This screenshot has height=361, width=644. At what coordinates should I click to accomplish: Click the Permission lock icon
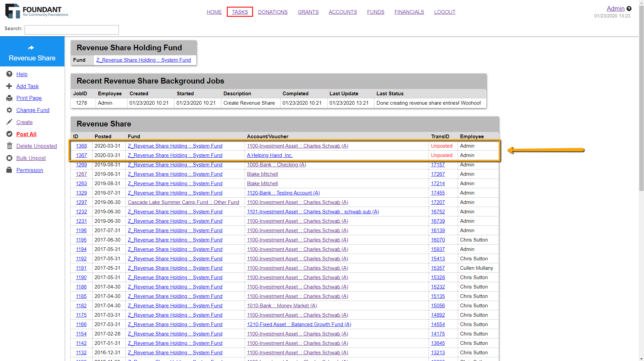pyautogui.click(x=9, y=170)
